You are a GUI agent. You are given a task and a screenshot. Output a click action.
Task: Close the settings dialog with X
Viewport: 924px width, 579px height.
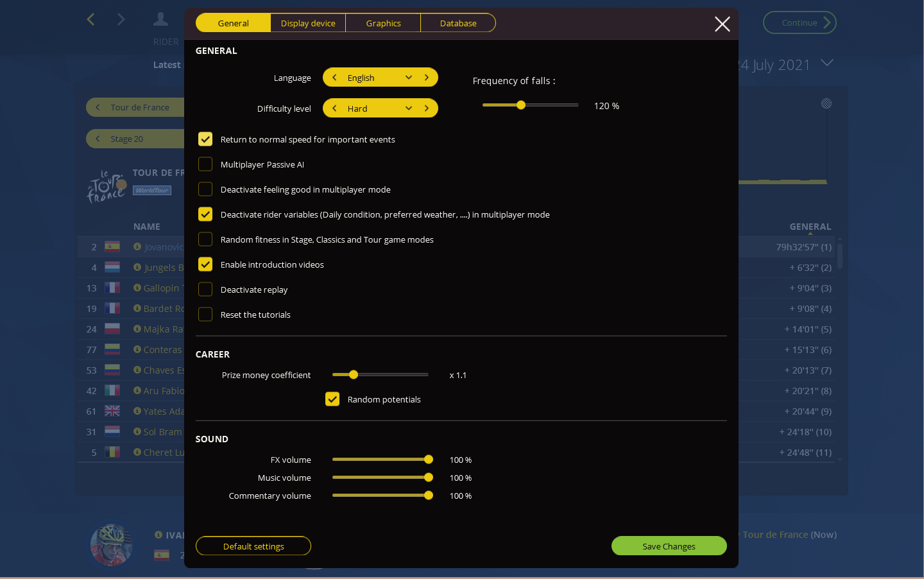(722, 24)
